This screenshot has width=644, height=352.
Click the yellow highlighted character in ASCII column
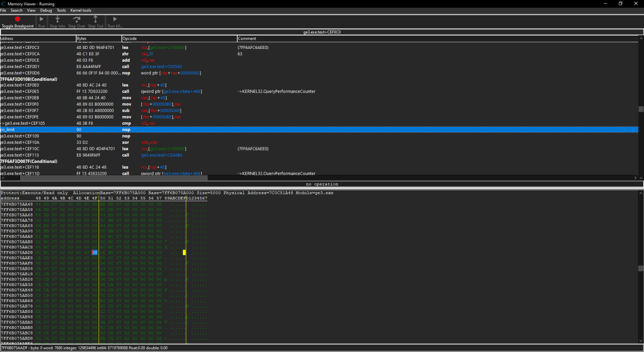[x=184, y=253]
